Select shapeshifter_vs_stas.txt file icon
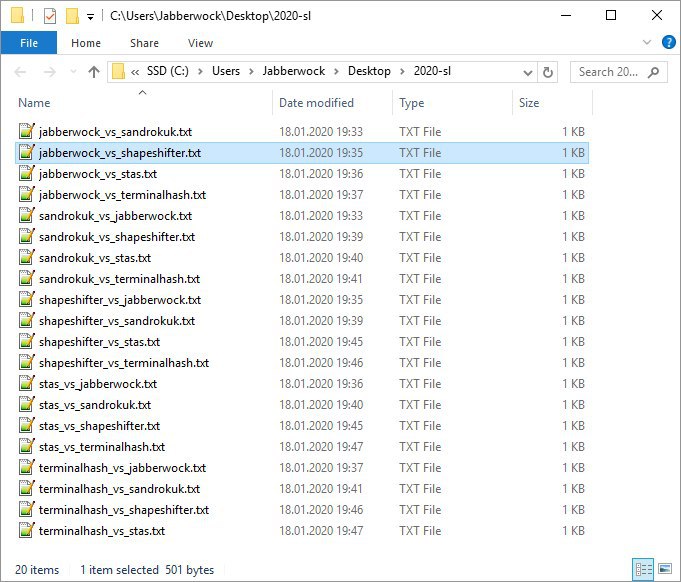 26,341
